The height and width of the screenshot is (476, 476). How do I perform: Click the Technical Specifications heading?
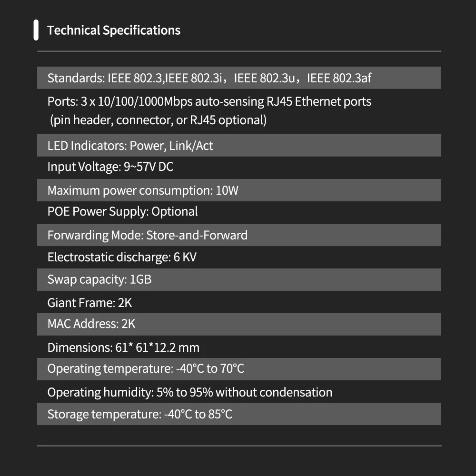[114, 30]
